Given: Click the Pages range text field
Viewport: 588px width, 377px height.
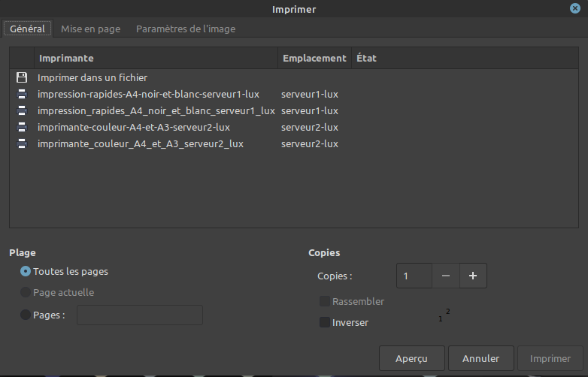Looking at the screenshot, I should [x=140, y=315].
